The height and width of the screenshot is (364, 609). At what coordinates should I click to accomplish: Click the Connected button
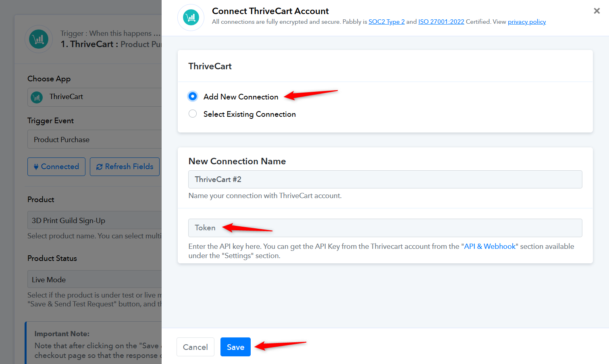pos(56,167)
